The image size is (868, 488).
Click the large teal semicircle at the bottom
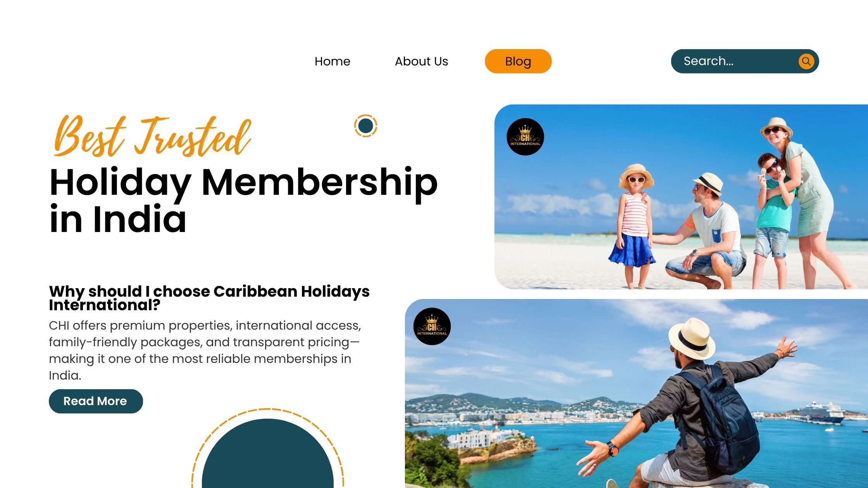tap(268, 454)
